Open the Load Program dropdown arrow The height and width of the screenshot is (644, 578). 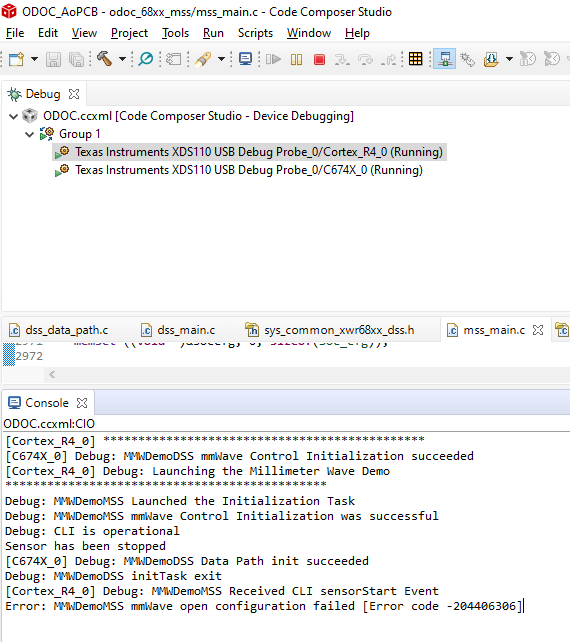509,59
